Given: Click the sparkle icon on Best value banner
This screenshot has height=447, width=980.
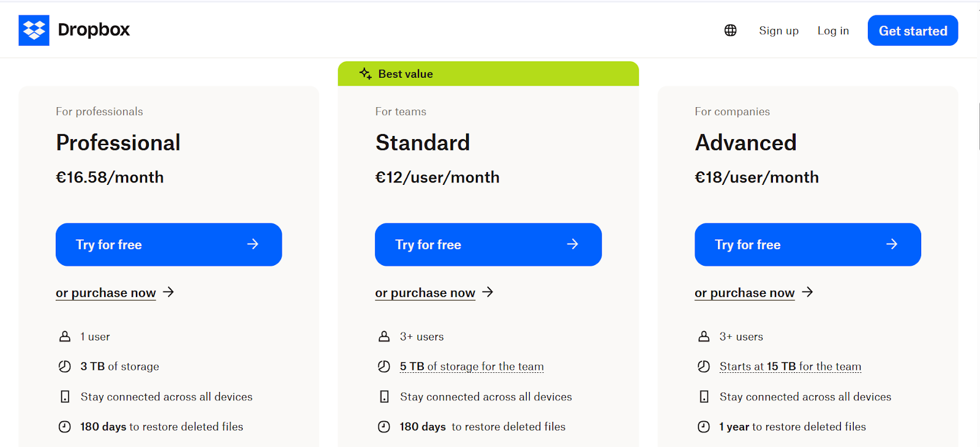Looking at the screenshot, I should click(365, 73).
